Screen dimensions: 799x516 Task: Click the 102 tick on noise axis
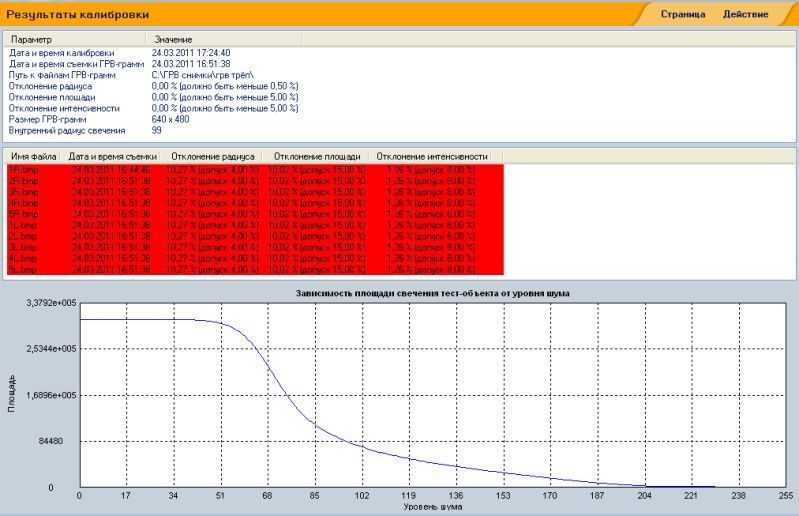(362, 496)
